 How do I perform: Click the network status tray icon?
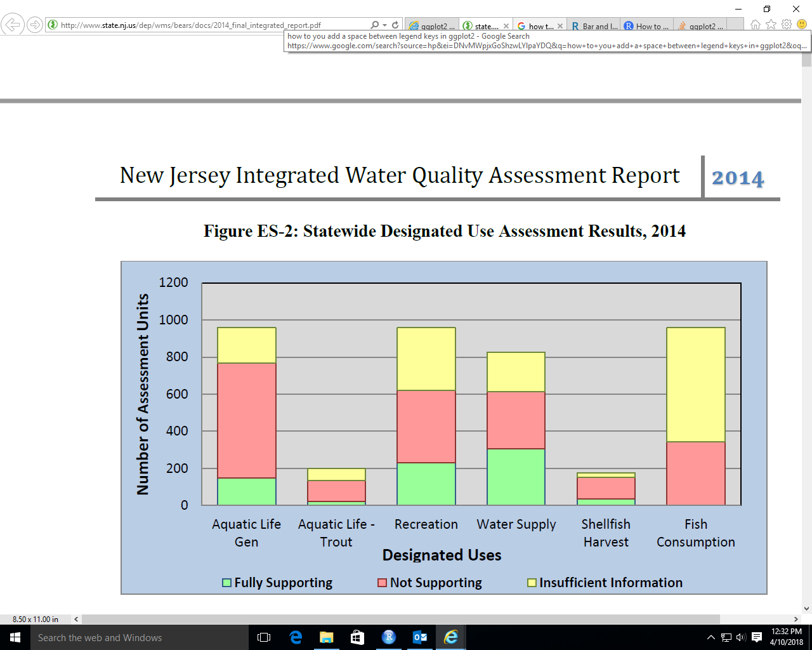[x=726, y=637]
